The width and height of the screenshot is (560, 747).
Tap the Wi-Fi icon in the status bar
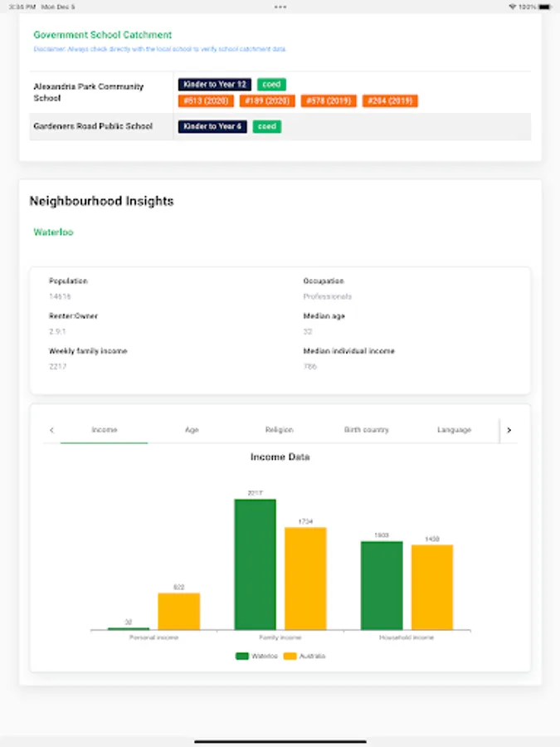(513, 7)
